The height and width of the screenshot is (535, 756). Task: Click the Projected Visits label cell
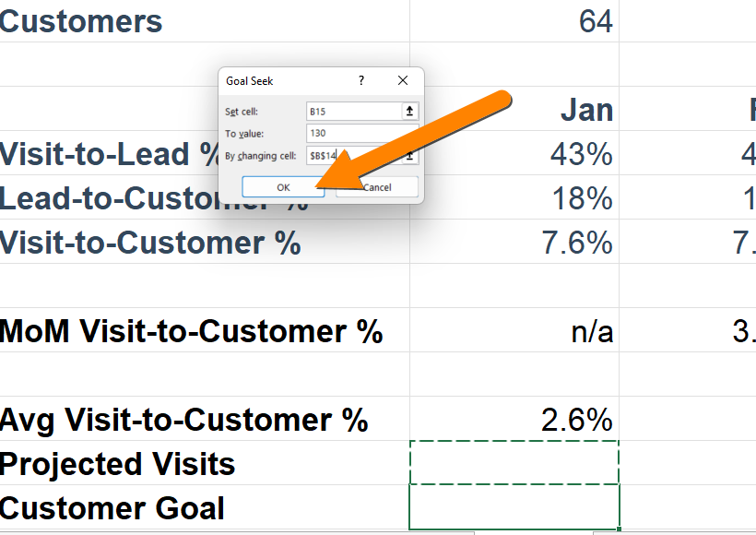point(205,463)
